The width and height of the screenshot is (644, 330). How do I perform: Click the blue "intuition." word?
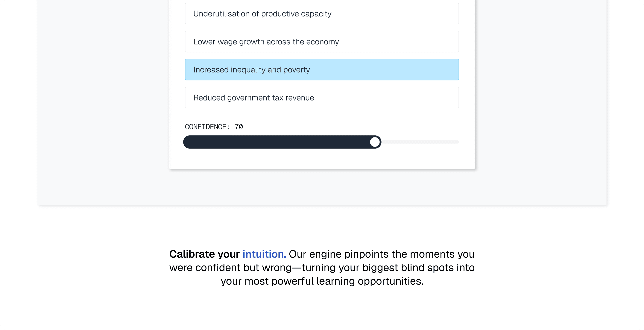264,254
